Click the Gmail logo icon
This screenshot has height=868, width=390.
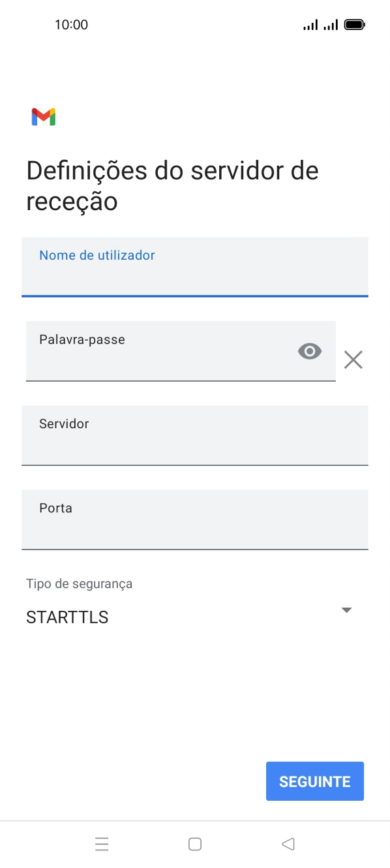point(43,116)
